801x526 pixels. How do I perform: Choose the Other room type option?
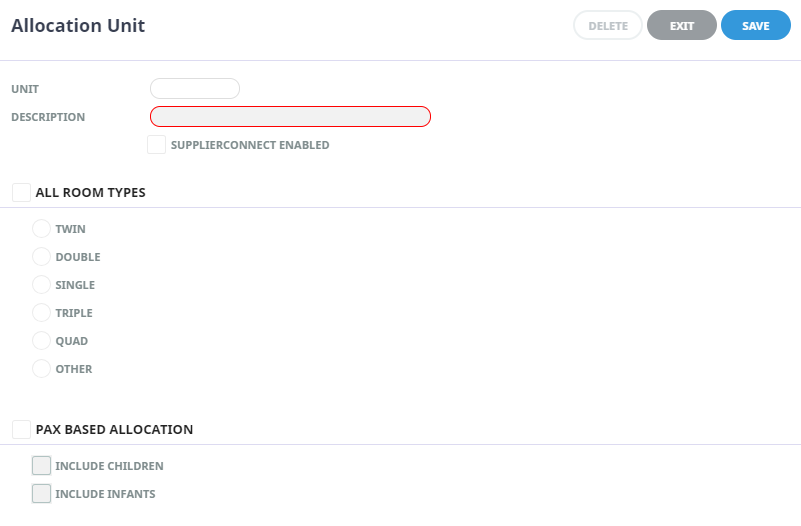[41, 369]
